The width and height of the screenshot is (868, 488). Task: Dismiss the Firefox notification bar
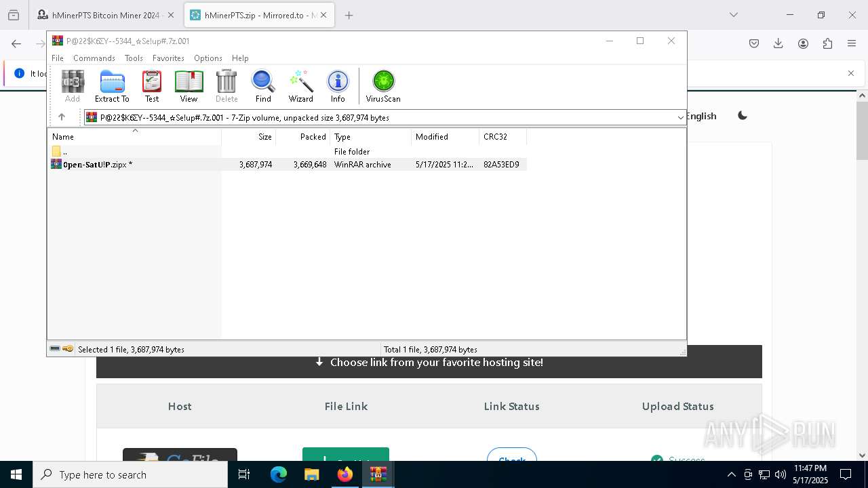(x=851, y=73)
